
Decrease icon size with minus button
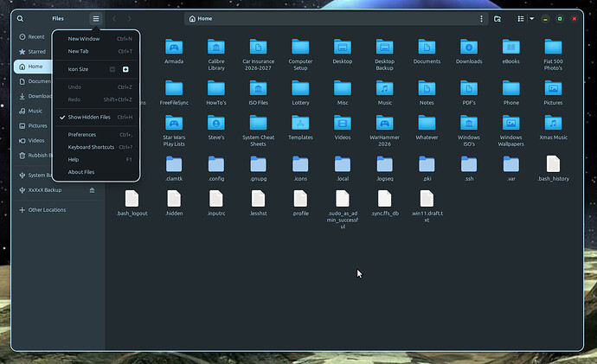112,69
